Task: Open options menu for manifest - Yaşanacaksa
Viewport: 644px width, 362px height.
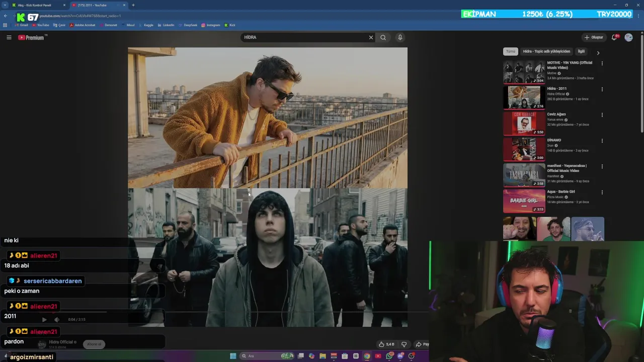Action: 602,166
